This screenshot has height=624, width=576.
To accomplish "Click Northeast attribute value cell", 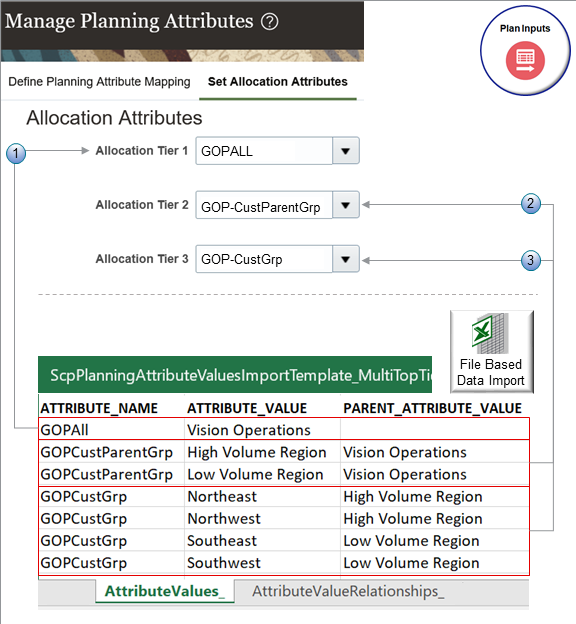I will point(262,497).
